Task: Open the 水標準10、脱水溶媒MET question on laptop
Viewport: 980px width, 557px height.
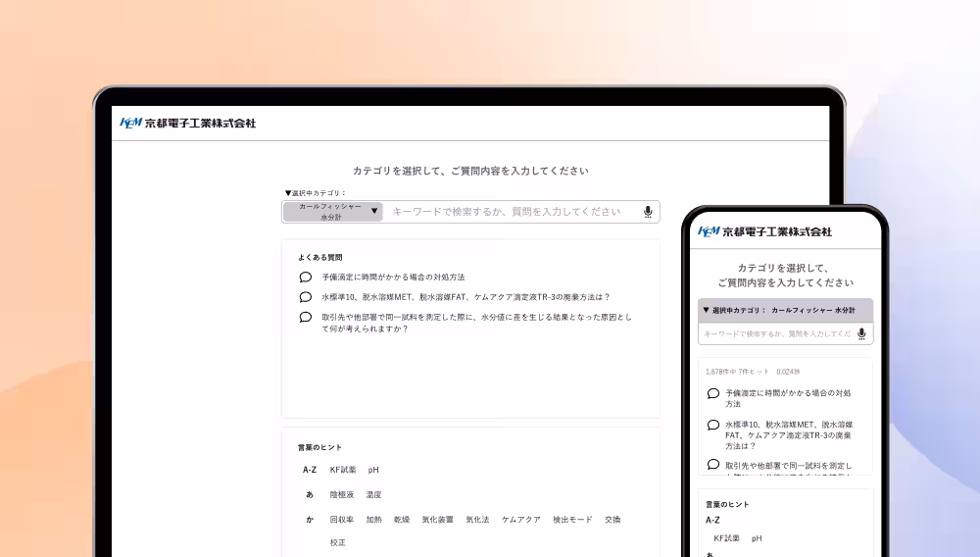Action: click(465, 297)
